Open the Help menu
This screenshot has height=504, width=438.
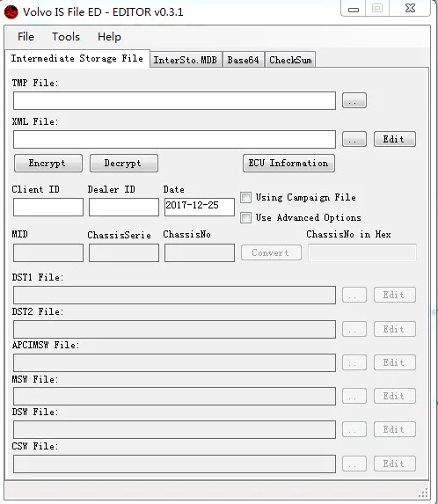(x=109, y=37)
